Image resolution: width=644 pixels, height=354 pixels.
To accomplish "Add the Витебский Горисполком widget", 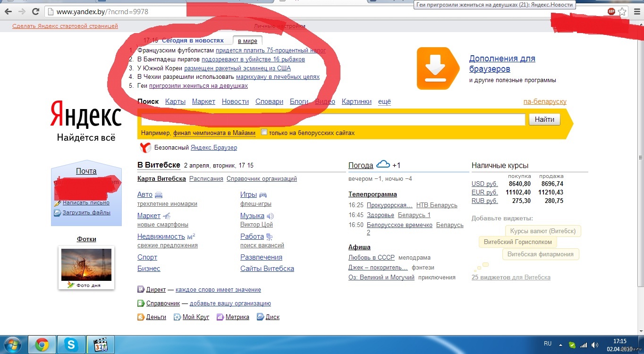I will tap(517, 242).
